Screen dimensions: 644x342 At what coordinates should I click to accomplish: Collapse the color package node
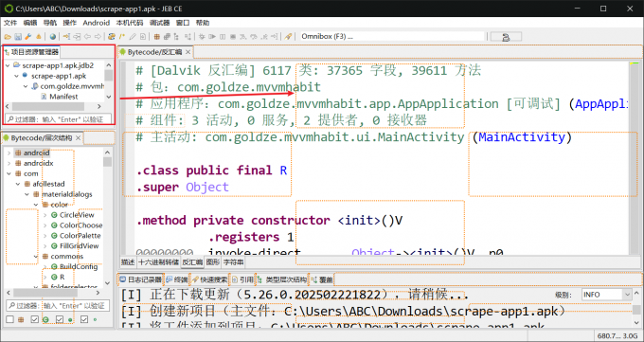coord(36,205)
